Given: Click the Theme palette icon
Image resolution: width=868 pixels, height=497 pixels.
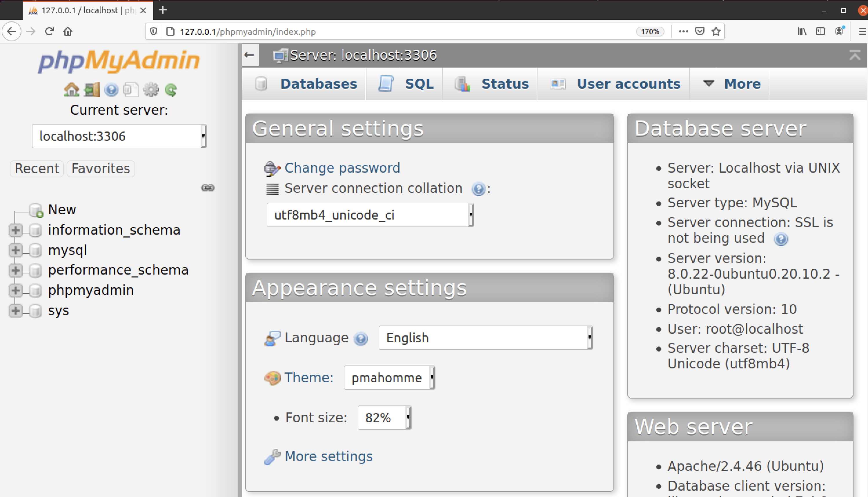Looking at the screenshot, I should click(272, 378).
